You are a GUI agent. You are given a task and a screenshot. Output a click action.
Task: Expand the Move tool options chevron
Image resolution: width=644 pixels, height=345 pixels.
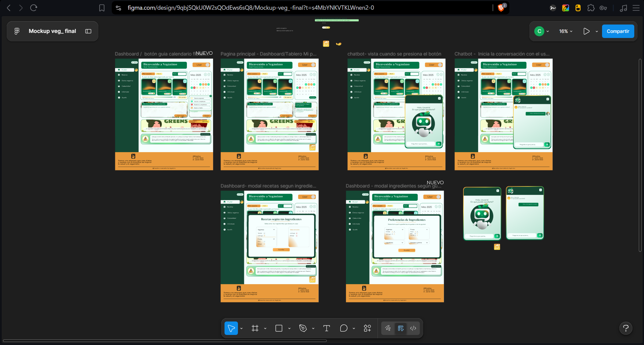coord(241,328)
